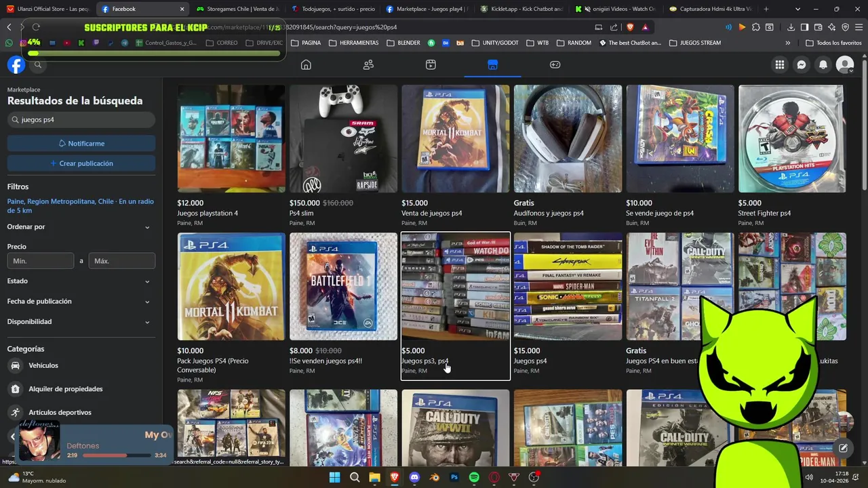The image size is (868, 488).
Task: Open the Street Fighter ps4 listing thumbnail
Action: pos(792,138)
